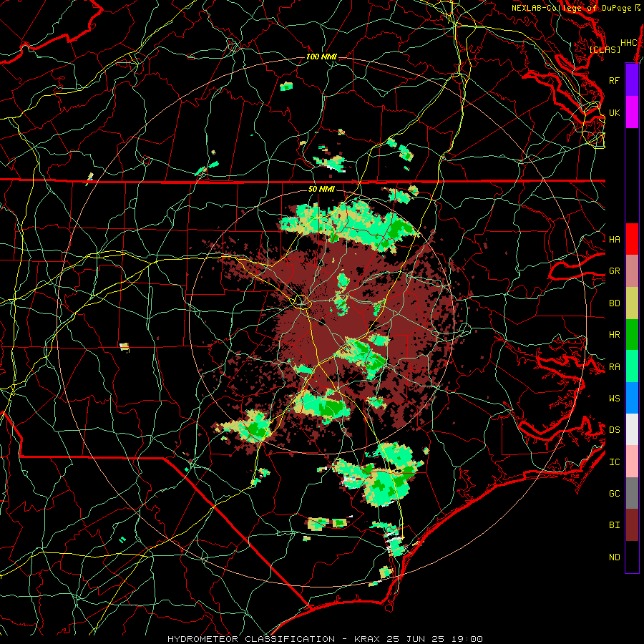Click the BD legend label
The image size is (644, 644).
(x=614, y=303)
